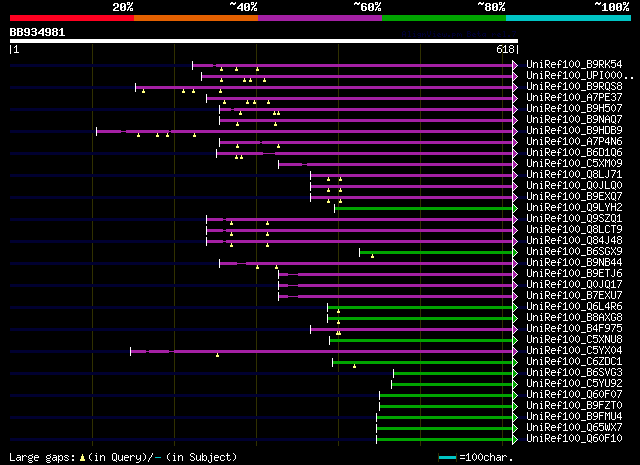Open hit UniRef100_B9EXQ7
The width and height of the screenshot is (640, 465).
(574, 197)
